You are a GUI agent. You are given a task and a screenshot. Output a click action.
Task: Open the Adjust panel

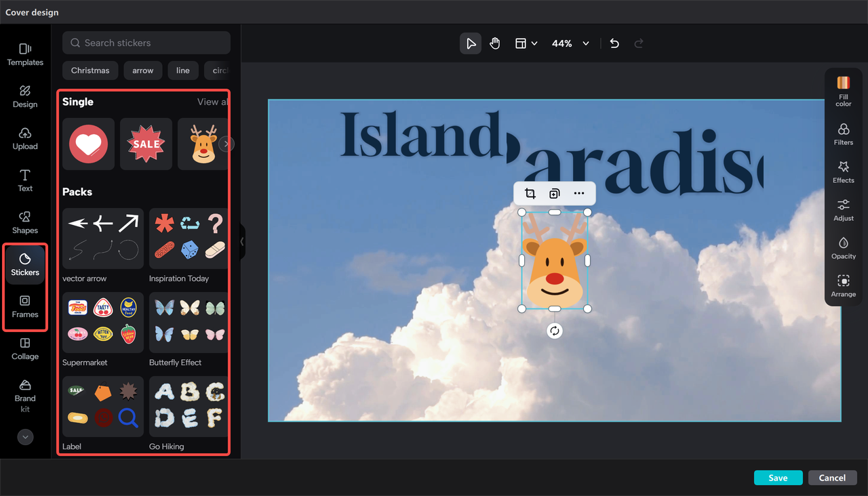(843, 211)
